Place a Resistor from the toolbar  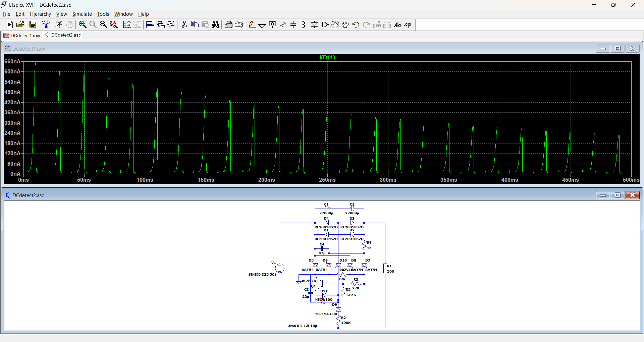click(283, 24)
